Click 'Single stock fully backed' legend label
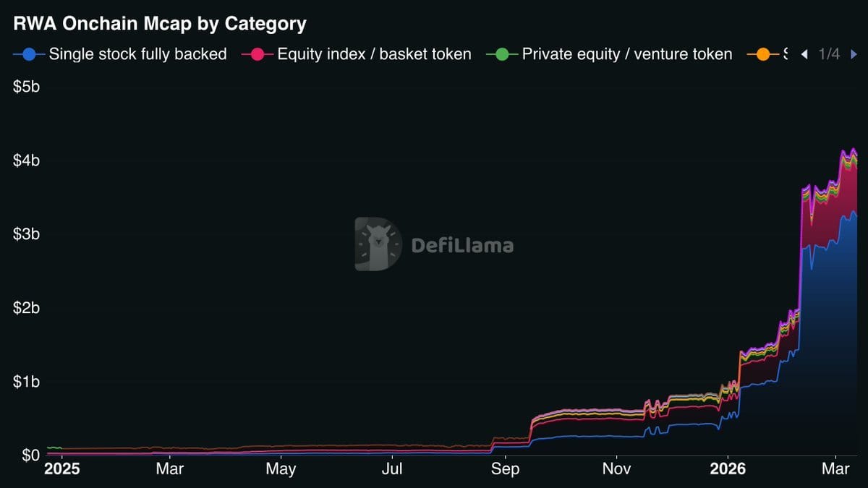Viewport: 868px width, 488px height. pyautogui.click(x=137, y=54)
